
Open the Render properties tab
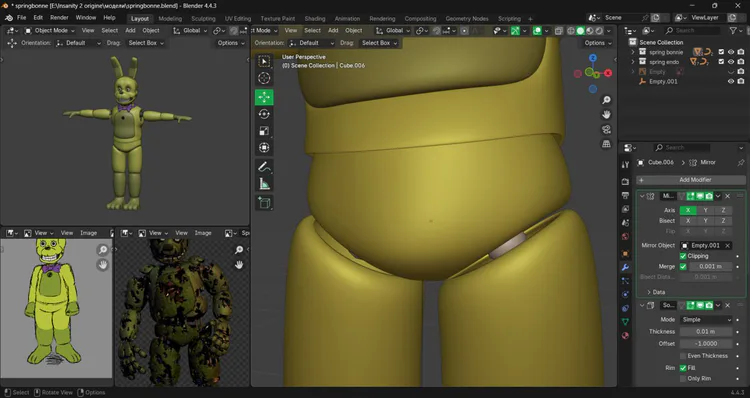[x=625, y=182]
